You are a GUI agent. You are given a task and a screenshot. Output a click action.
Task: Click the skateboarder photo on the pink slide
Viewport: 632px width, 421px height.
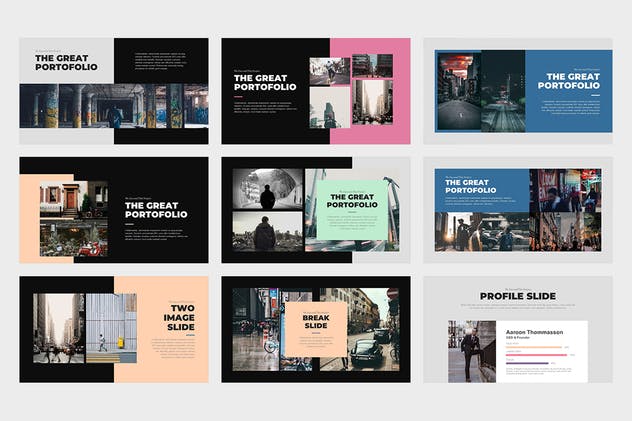329,70
